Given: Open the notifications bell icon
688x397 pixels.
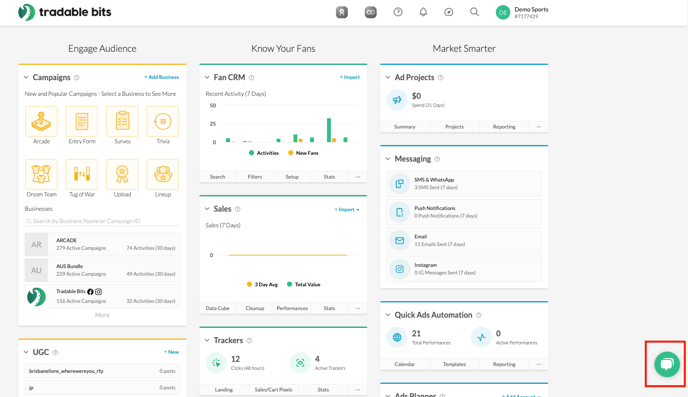Looking at the screenshot, I should [x=423, y=12].
